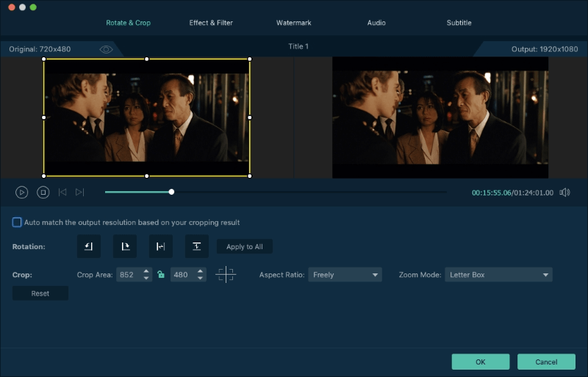Rotate video 90 degrees left

point(89,246)
